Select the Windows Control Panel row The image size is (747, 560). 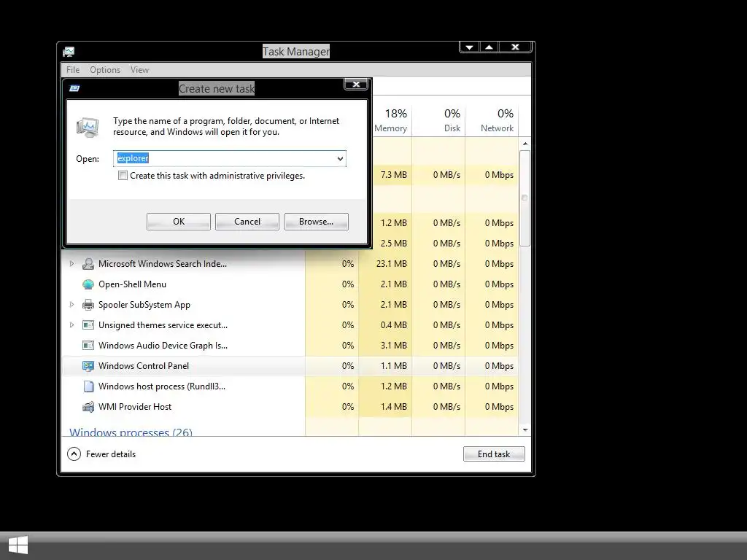coord(290,366)
